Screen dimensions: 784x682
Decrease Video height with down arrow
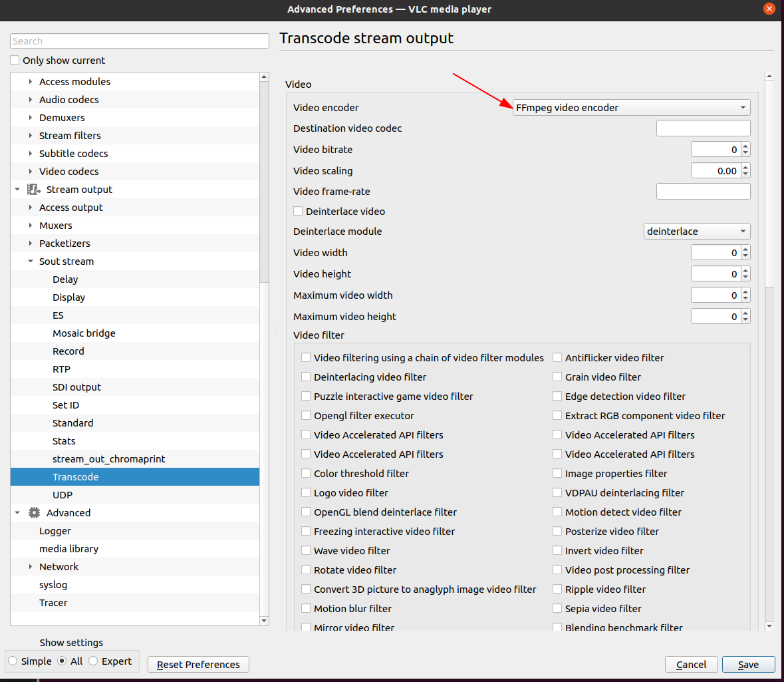pos(745,277)
